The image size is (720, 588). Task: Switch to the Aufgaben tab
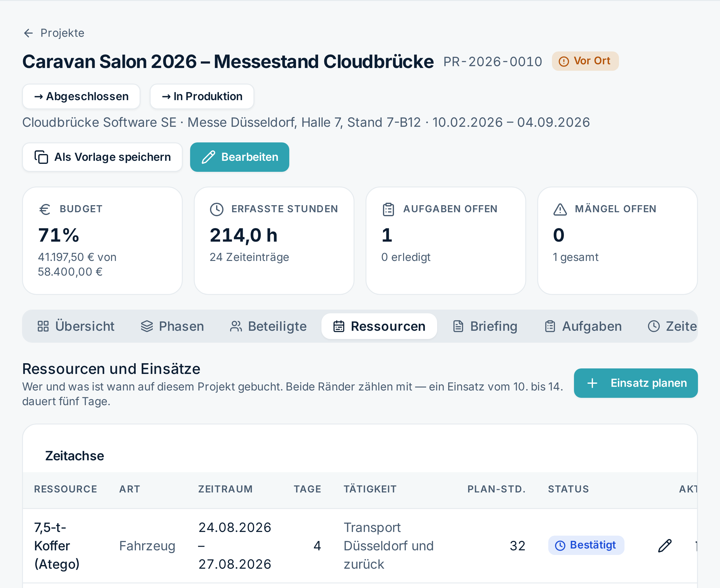pyautogui.click(x=584, y=326)
